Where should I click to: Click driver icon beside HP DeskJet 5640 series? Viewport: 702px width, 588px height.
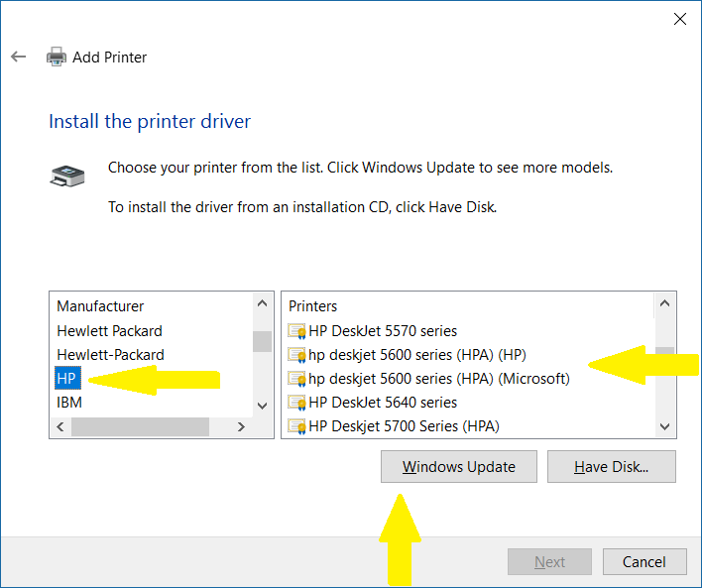[x=296, y=403]
